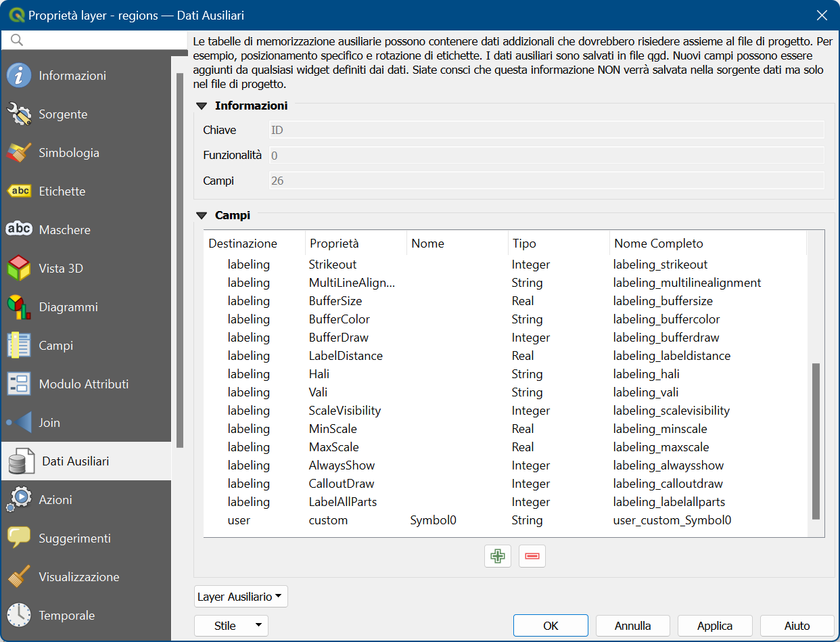Select the Strikeout field row
Screen dimensions: 840x642
click(505, 265)
